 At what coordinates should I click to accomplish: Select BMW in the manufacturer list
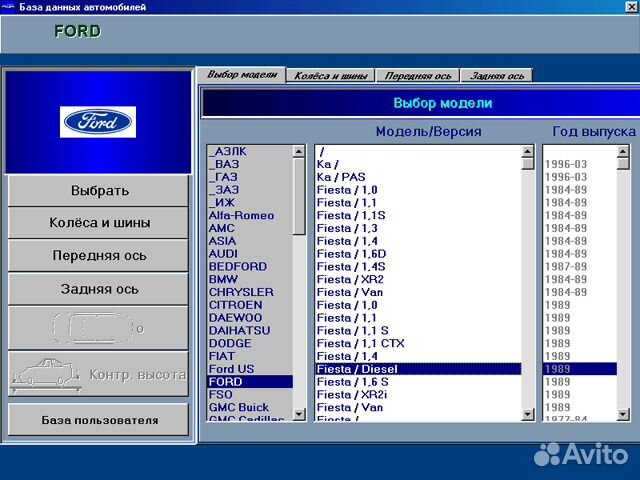pyautogui.click(x=224, y=280)
